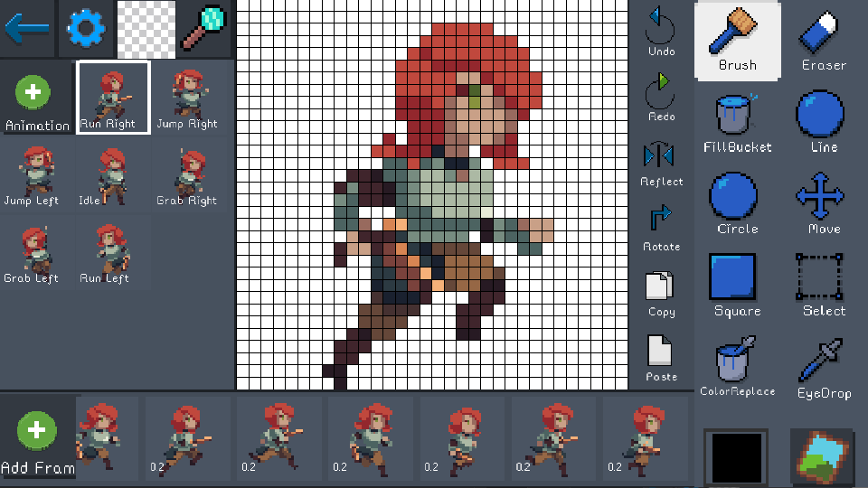Screen dimensions: 868x488
Task: Open the settings gear
Action: pos(87,29)
